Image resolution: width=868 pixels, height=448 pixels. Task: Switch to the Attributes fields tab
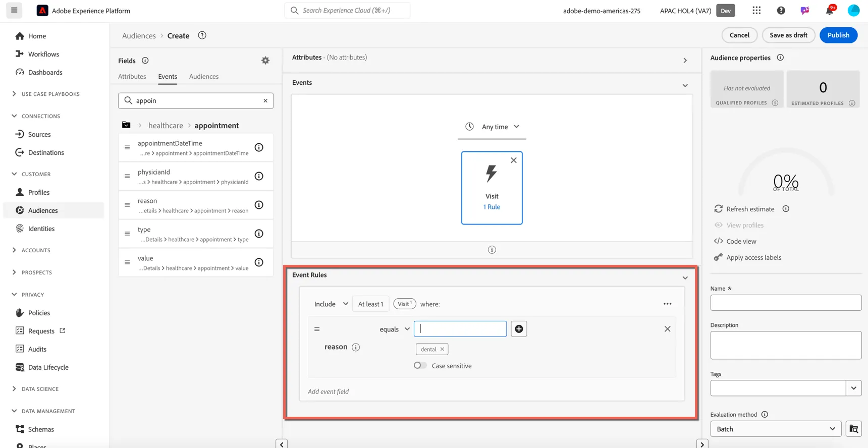point(132,77)
